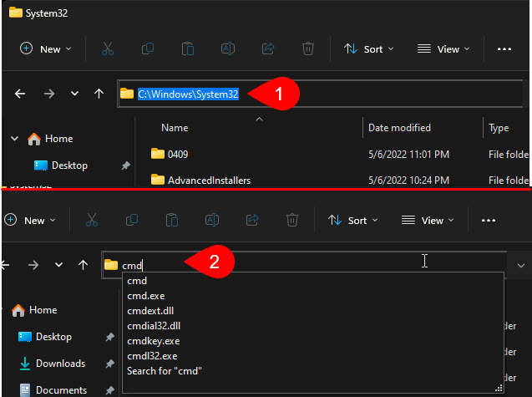
Task: Click 5/6/2022 10:24 PM date cell
Action: click(408, 181)
